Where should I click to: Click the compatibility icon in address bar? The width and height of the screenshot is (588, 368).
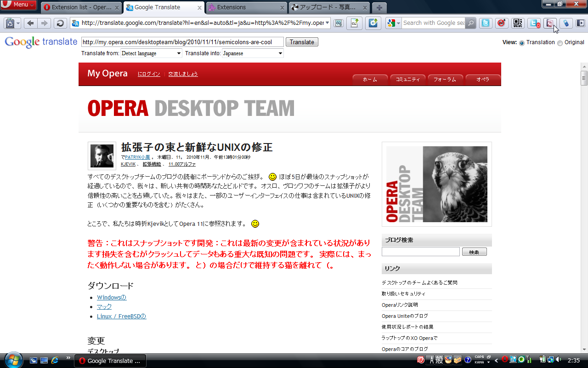[339, 23]
